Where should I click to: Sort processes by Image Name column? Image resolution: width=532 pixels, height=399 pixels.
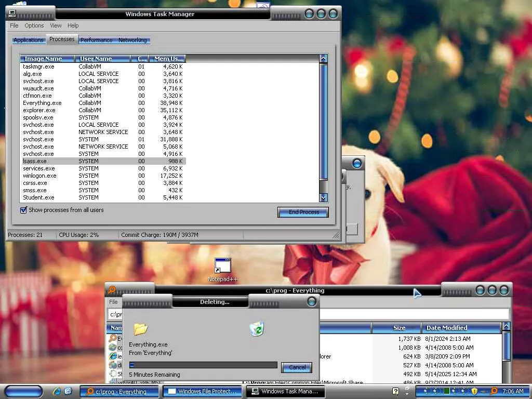47,59
